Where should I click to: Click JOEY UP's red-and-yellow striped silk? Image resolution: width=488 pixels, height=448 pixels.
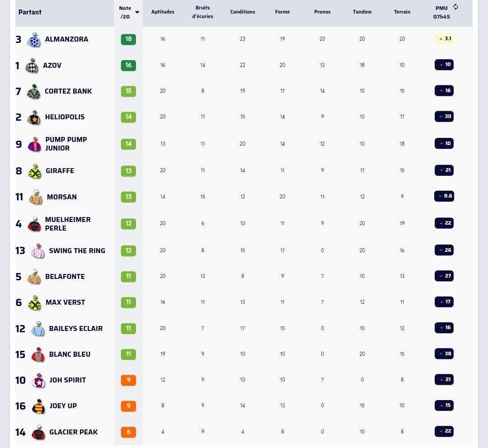click(38, 406)
